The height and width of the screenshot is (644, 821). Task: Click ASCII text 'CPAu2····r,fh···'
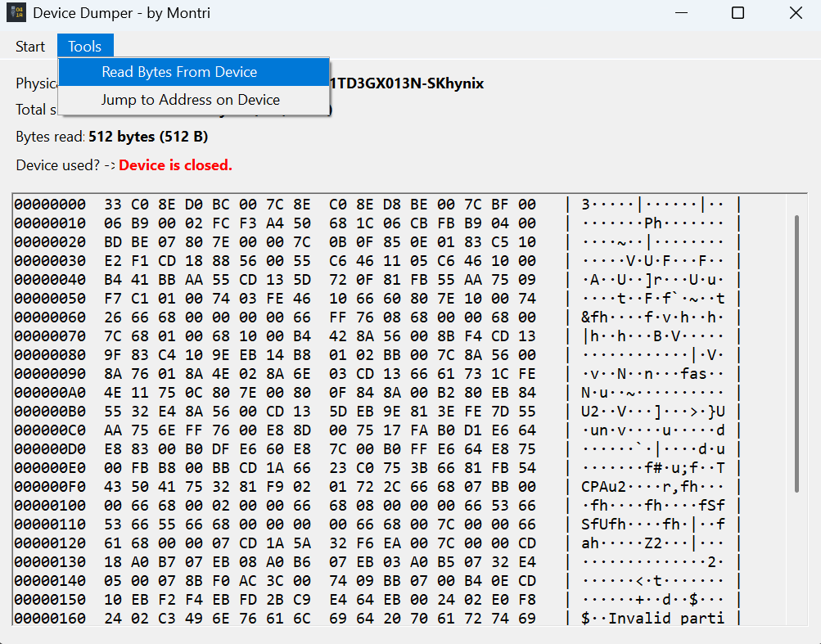tap(653, 487)
